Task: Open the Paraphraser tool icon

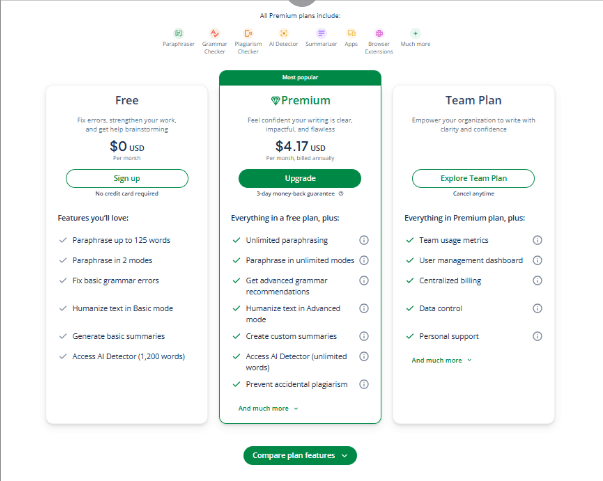Action: click(x=178, y=33)
